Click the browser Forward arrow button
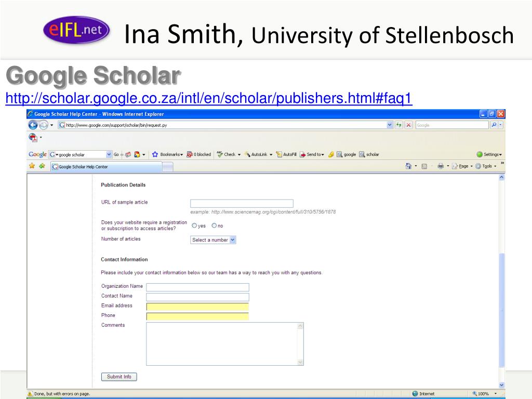 44,125
